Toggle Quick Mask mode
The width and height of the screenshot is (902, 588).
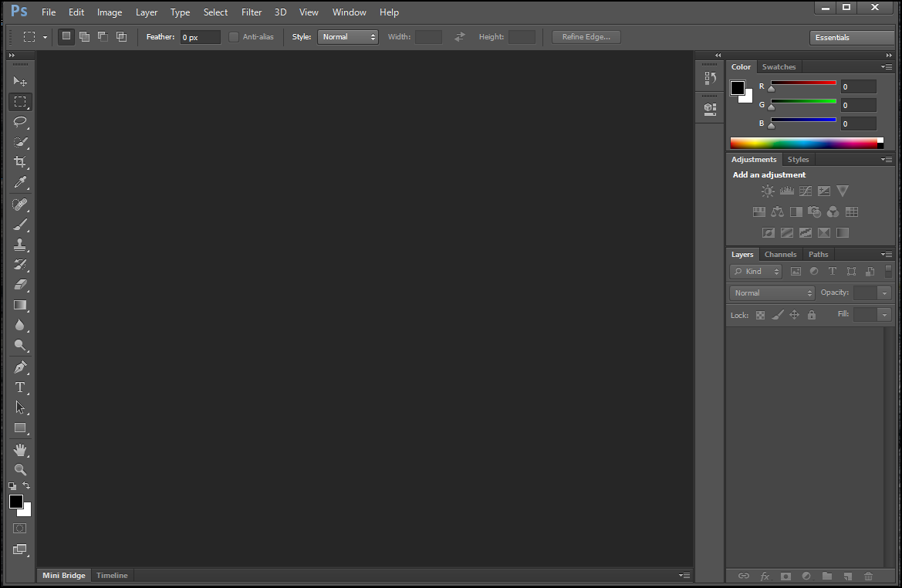pos(19,528)
